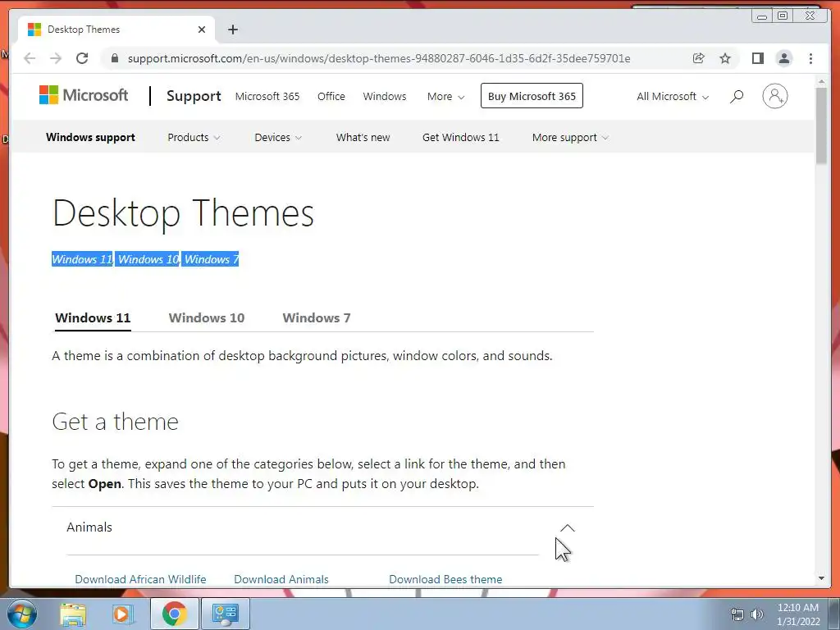Click the highlighted Windows 7 applies-to text
The image size is (840, 630).
pyautogui.click(x=211, y=259)
